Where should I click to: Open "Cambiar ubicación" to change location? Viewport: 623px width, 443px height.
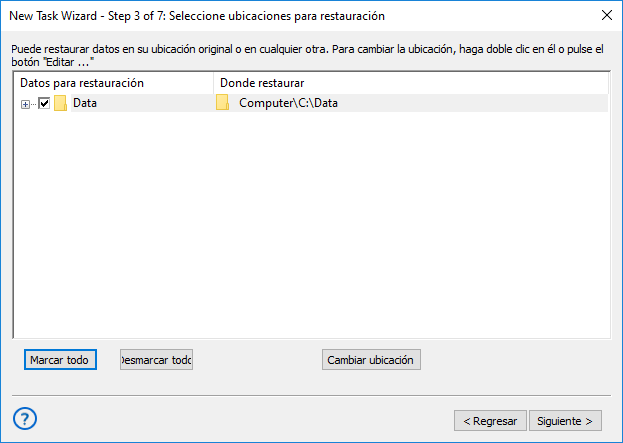click(x=371, y=360)
